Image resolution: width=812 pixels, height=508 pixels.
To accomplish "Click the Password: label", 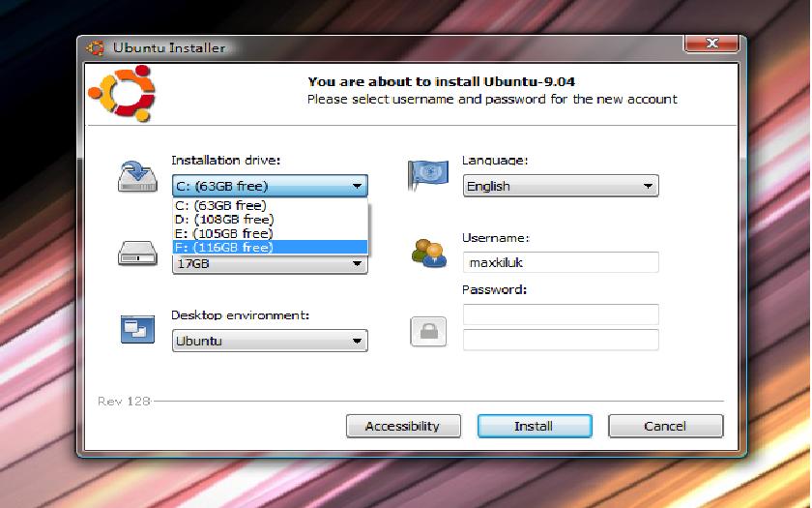I will point(494,289).
